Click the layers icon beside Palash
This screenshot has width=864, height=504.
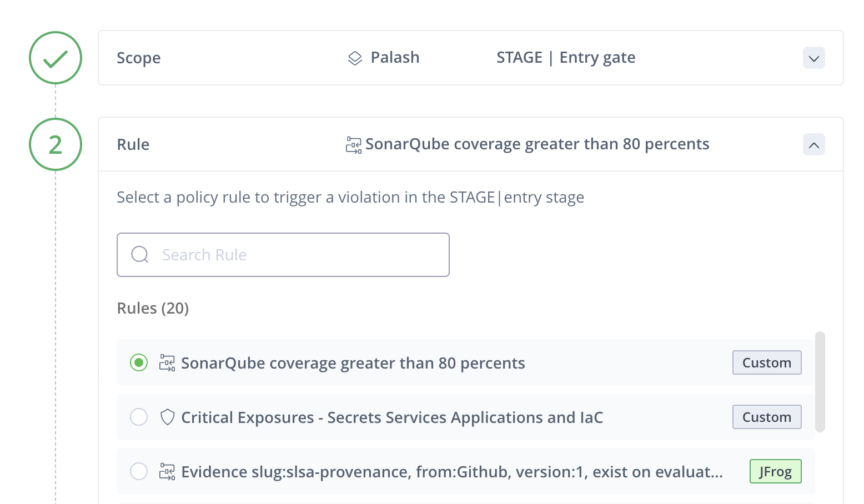tap(355, 58)
